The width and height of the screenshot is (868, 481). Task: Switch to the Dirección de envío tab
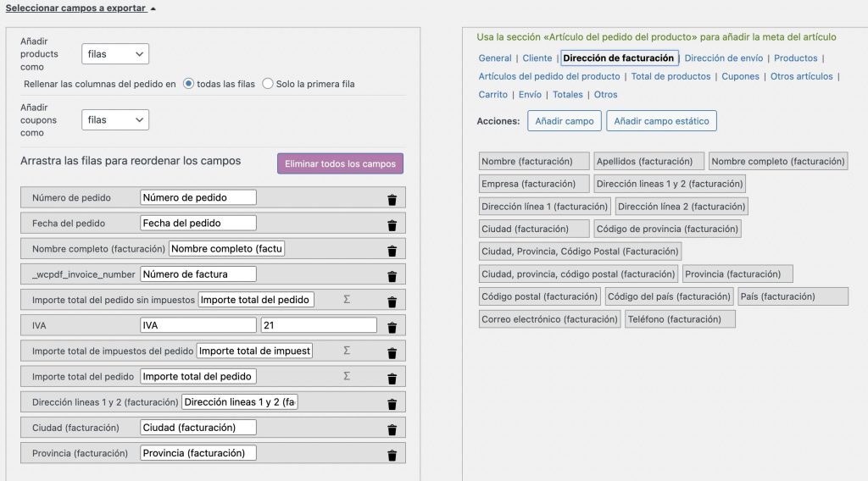(723, 58)
